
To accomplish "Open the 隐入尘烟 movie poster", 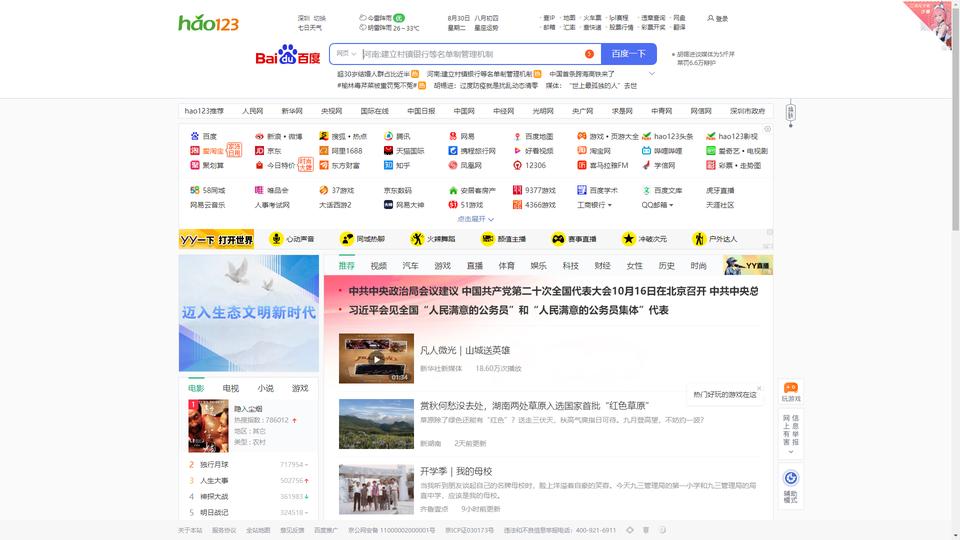I will [208, 426].
